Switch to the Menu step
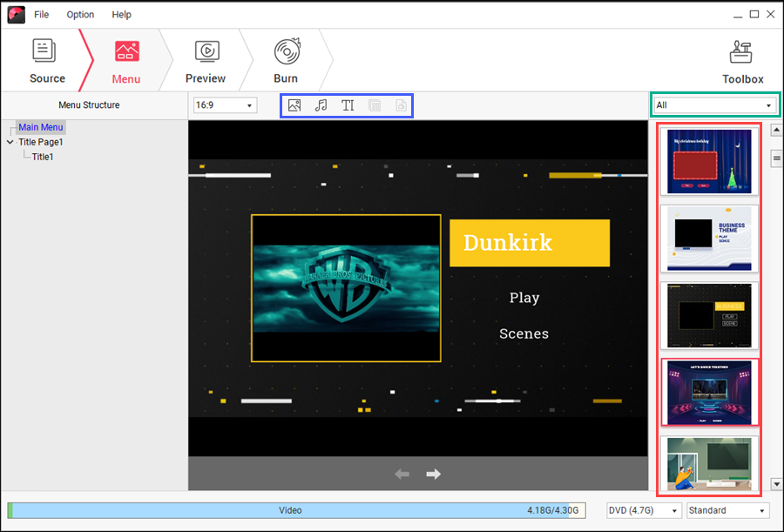This screenshot has width=784, height=532. [126, 62]
